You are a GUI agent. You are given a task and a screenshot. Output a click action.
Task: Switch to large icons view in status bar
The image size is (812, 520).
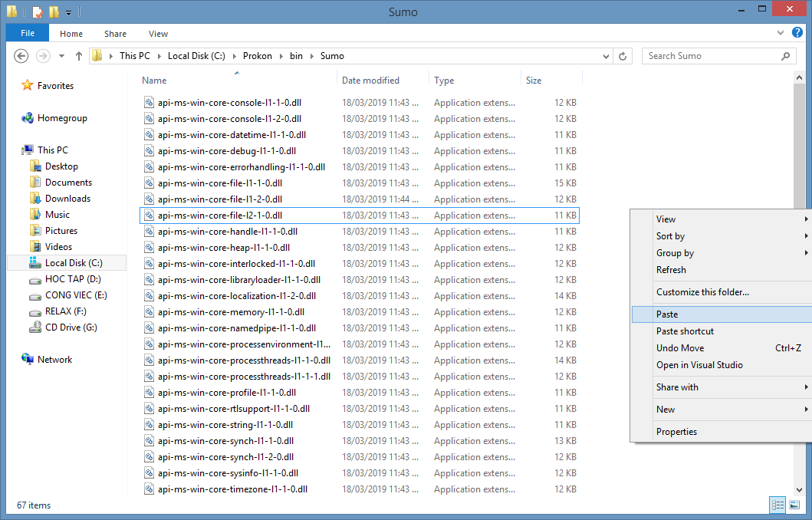794,505
